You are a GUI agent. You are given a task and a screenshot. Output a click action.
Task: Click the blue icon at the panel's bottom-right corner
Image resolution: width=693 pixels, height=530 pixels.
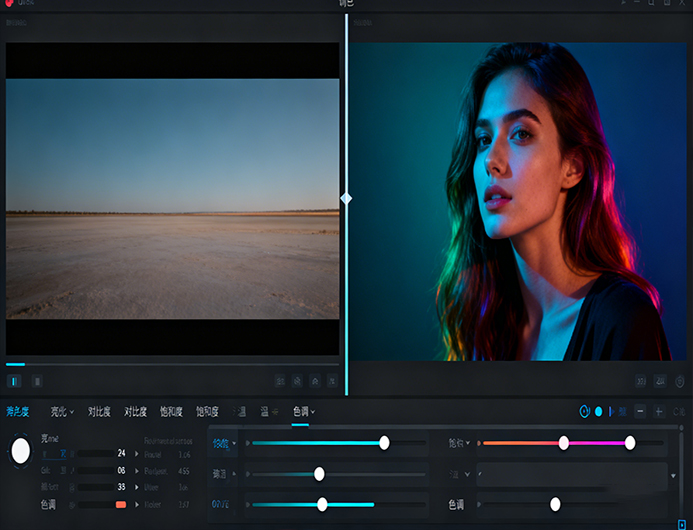tap(682, 523)
